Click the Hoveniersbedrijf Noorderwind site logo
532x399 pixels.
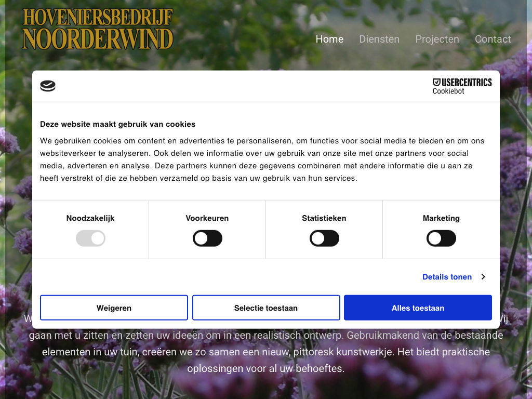tap(98, 30)
